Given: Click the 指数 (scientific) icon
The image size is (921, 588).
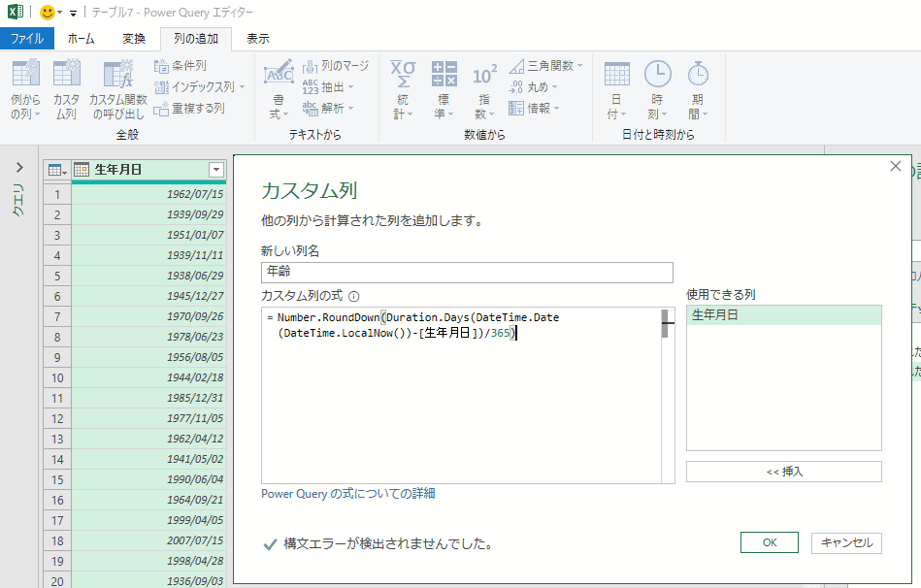Looking at the screenshot, I should point(484,76).
